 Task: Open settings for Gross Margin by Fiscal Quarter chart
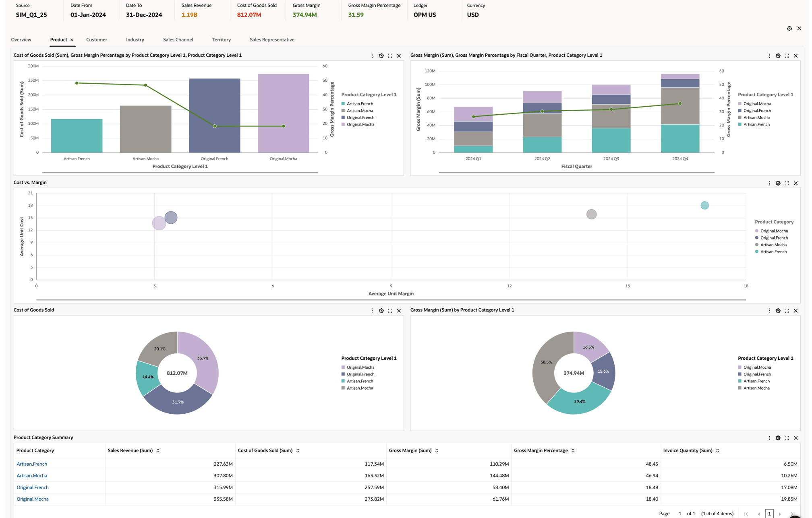click(x=778, y=56)
